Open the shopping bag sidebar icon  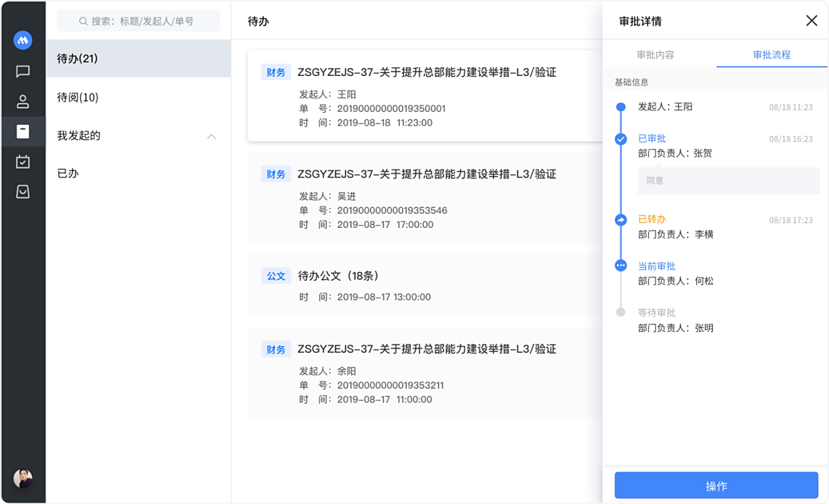(23, 192)
